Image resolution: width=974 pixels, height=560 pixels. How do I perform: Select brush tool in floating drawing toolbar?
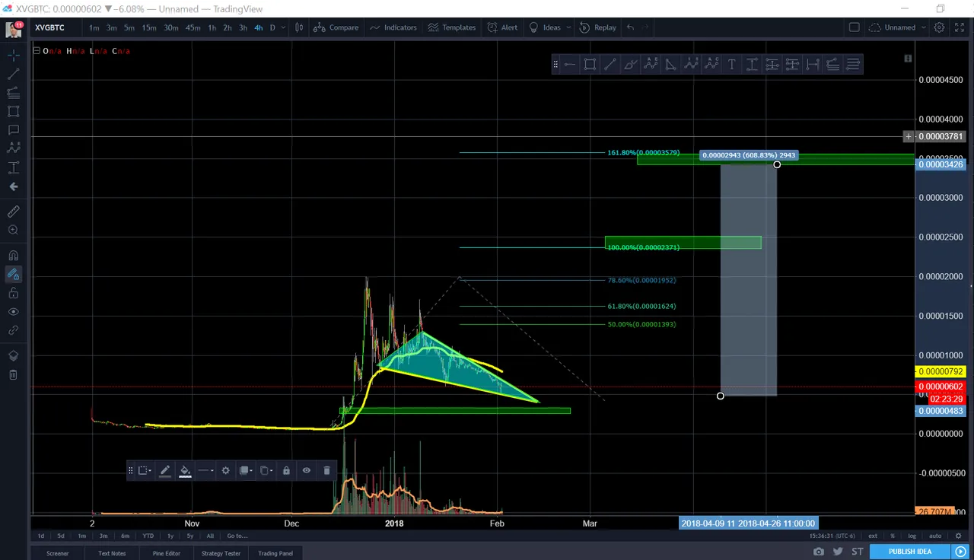click(x=630, y=65)
